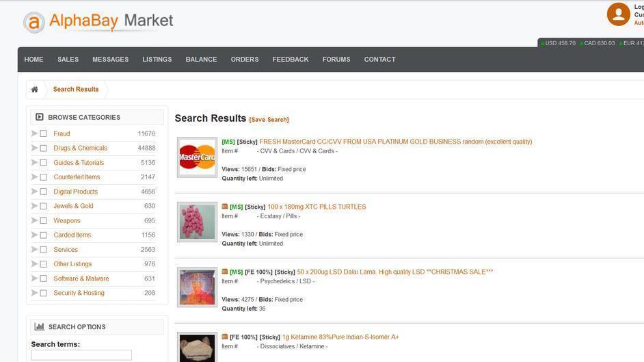The image size is (644, 362).
Task: Open the Jewels & Gold category link
Action: pyautogui.click(x=74, y=206)
